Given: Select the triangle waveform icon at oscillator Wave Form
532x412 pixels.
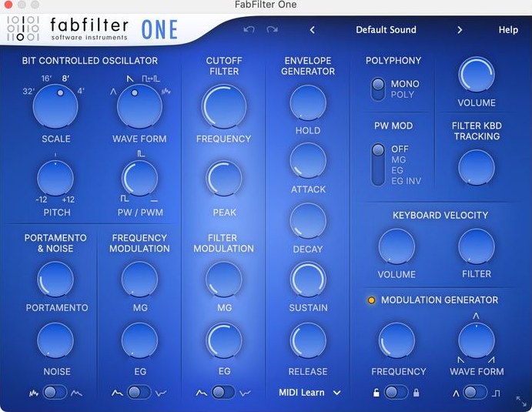Looking at the screenshot, I should coord(113,92).
